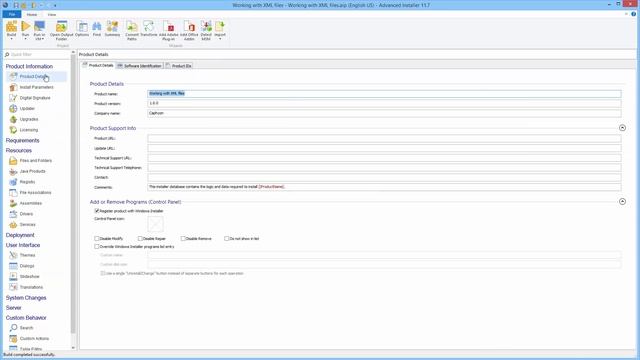Click the Quick filter search box

37,54
